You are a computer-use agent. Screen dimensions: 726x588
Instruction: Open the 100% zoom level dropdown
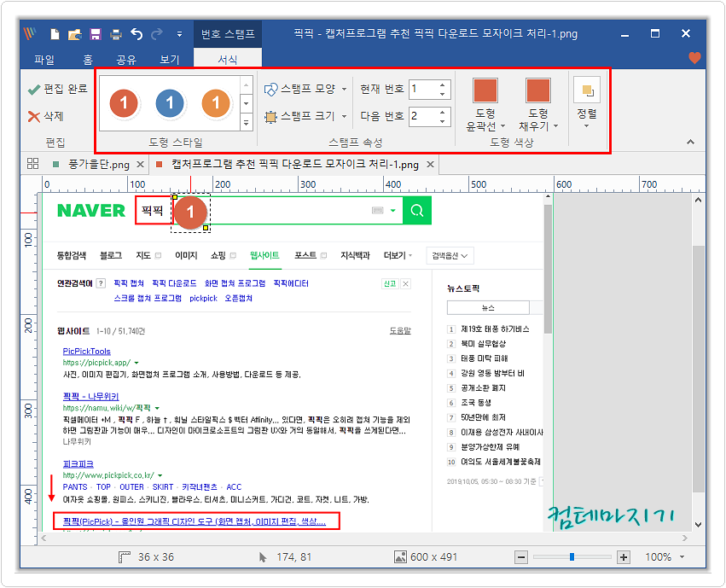[x=682, y=557]
